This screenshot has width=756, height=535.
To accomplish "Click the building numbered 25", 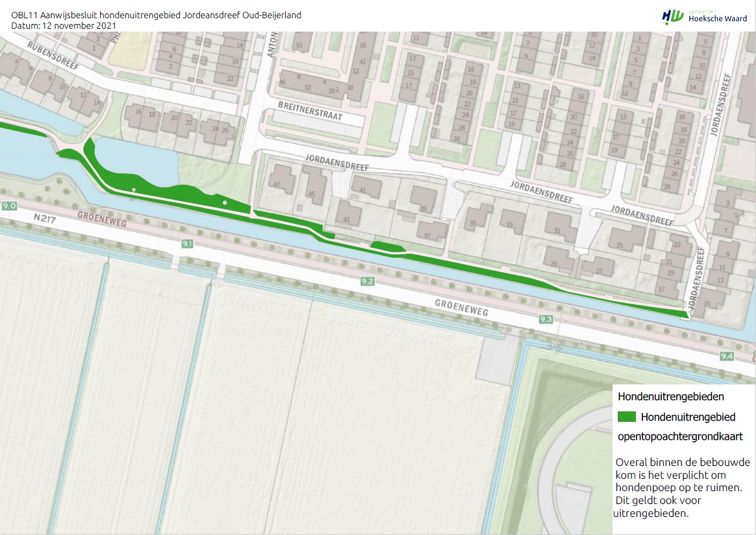I will (x=628, y=237).
